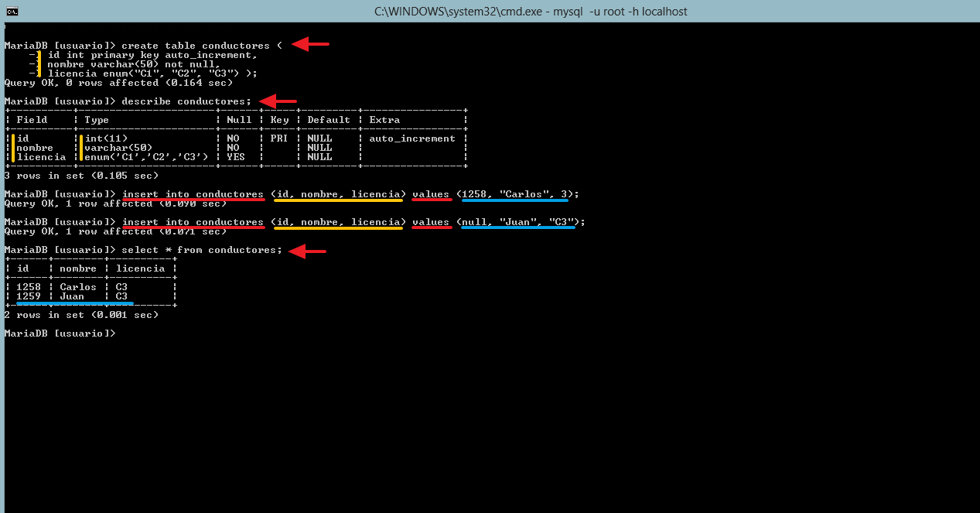Click the PRI value in the Key column
The width and height of the screenshot is (980, 513).
tap(279, 139)
